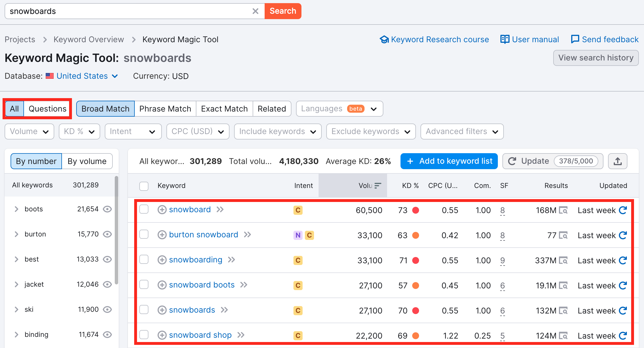Refresh metrics for the snowboard boots row
Viewport: 644px width, 348px height.
[x=623, y=286]
